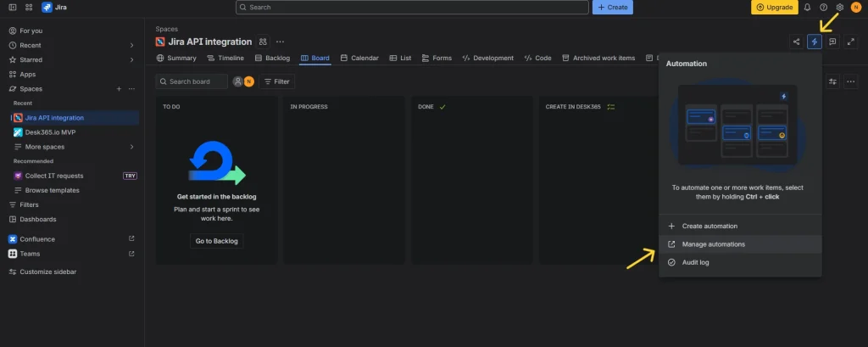Click the DONE column header
Screen dimensions: 868x347
pos(426,106)
